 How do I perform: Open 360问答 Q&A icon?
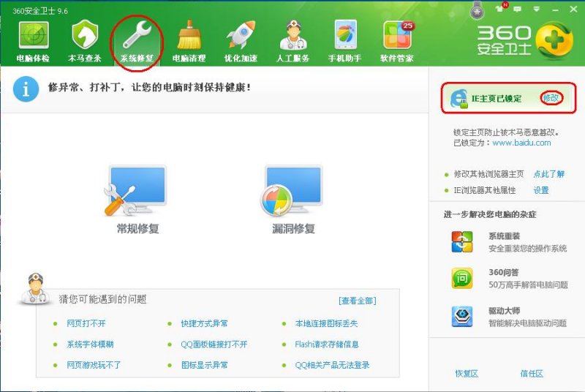(462, 278)
